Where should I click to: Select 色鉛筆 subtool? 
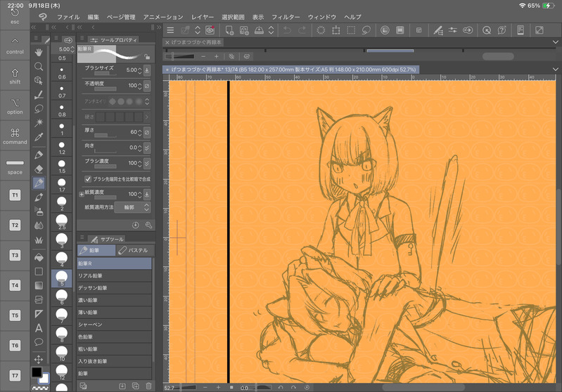click(114, 337)
